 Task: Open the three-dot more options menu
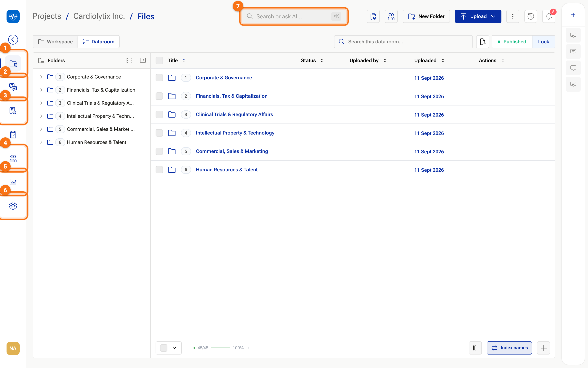[x=513, y=16]
